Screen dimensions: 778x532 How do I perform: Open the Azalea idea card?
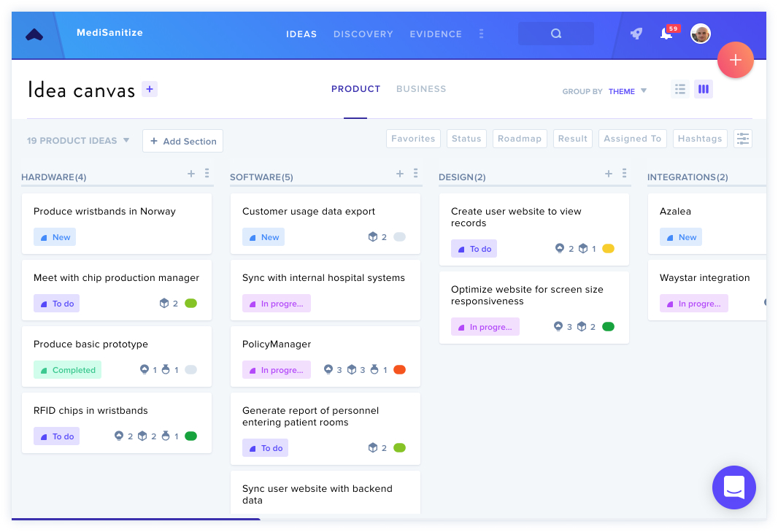pos(706,224)
